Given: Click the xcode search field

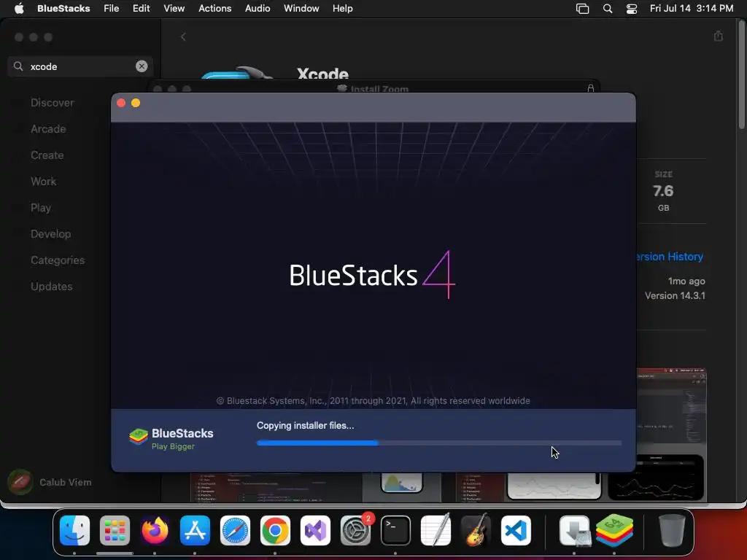Looking at the screenshot, I should pyautogui.click(x=80, y=66).
